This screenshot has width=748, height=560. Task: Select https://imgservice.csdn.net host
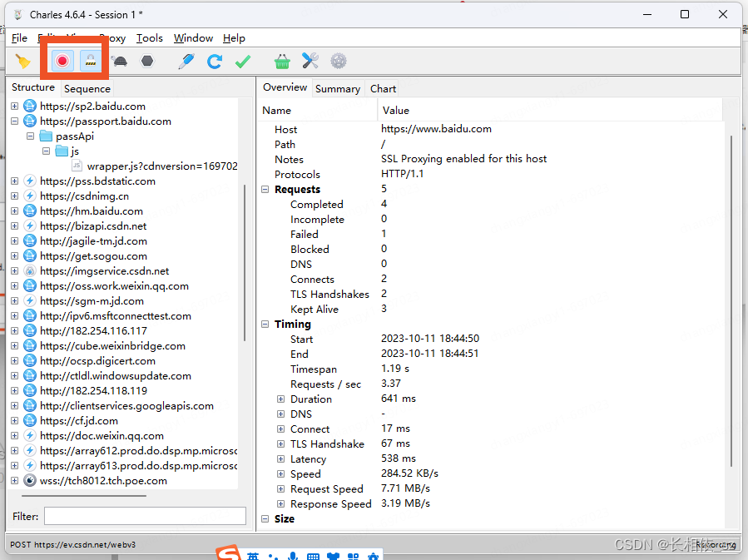(x=105, y=271)
